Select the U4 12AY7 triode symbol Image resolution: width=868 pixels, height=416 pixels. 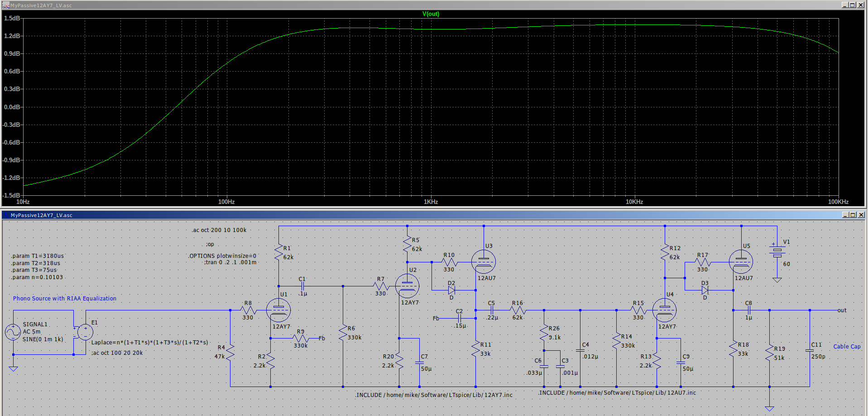coord(664,310)
